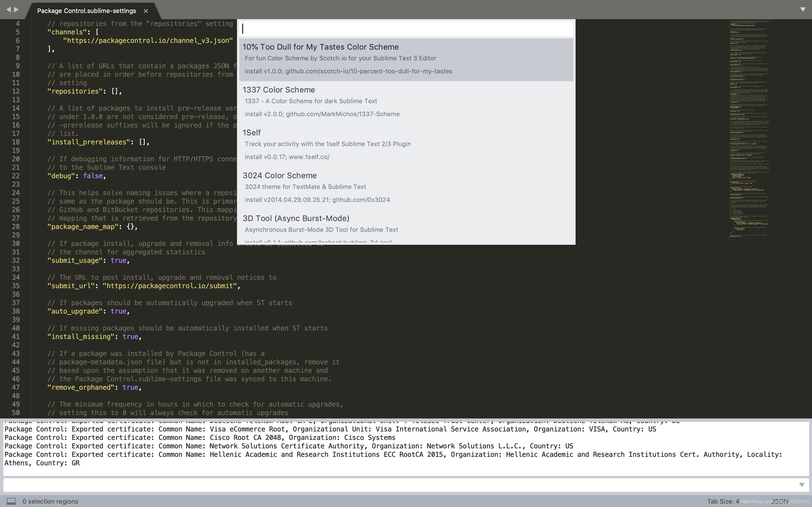Click the forward navigation arrow in tab bar
The image size is (812, 507).
click(16, 10)
